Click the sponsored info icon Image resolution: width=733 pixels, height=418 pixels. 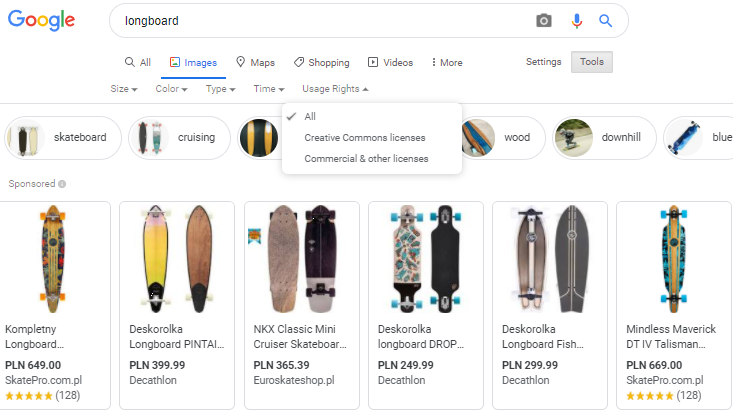coord(62,184)
